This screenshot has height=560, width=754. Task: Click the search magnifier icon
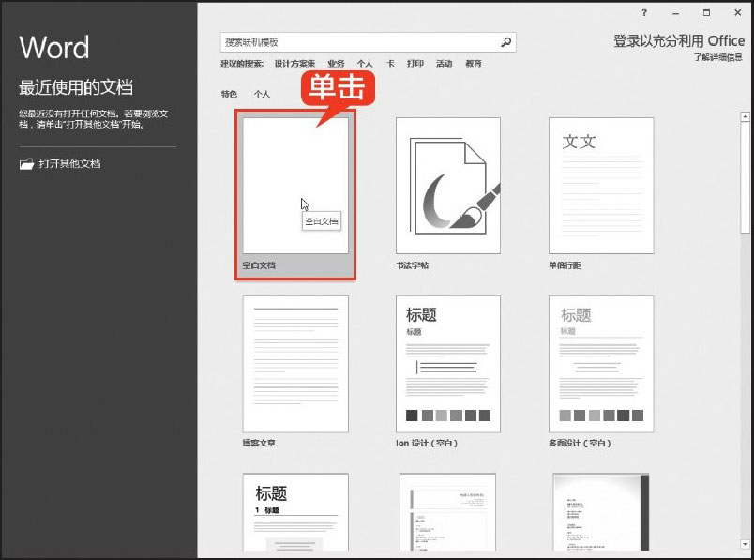point(505,42)
